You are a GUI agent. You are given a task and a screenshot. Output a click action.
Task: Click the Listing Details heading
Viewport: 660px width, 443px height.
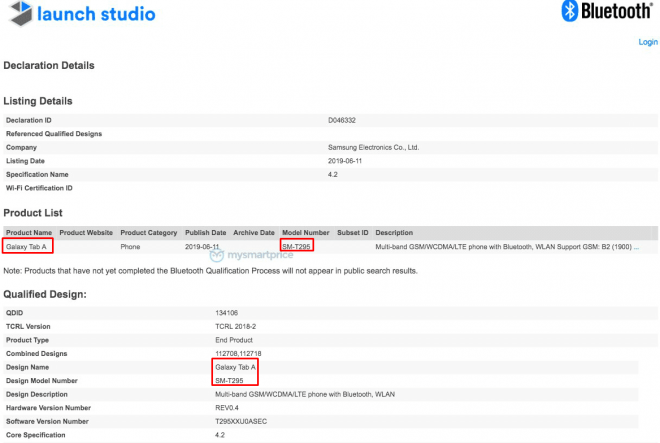coord(38,101)
